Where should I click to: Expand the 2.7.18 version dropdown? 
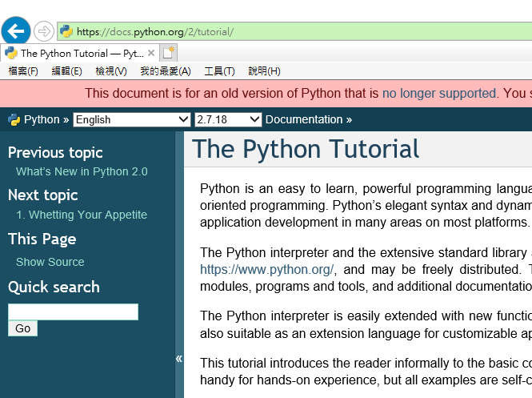[x=228, y=119]
